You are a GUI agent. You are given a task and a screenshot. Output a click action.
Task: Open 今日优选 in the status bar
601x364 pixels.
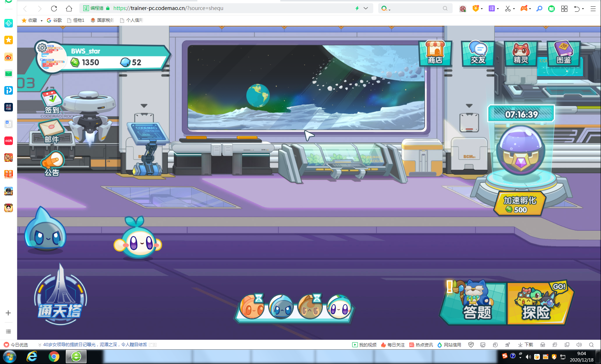point(16,345)
